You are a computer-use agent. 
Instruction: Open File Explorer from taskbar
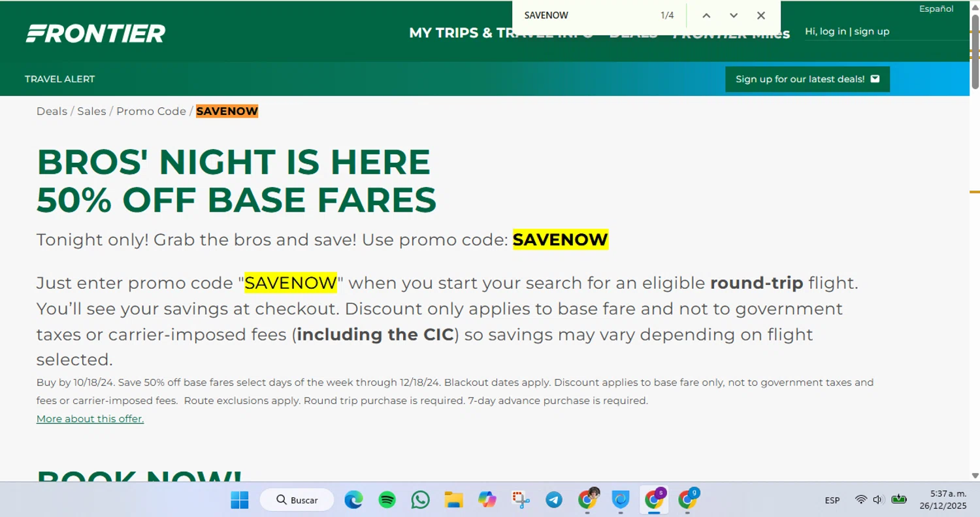tap(454, 500)
